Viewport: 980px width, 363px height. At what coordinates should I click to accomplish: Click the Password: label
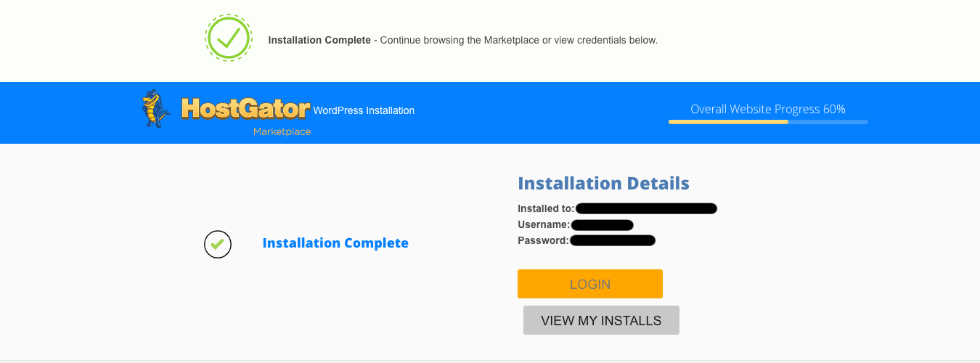pos(543,240)
